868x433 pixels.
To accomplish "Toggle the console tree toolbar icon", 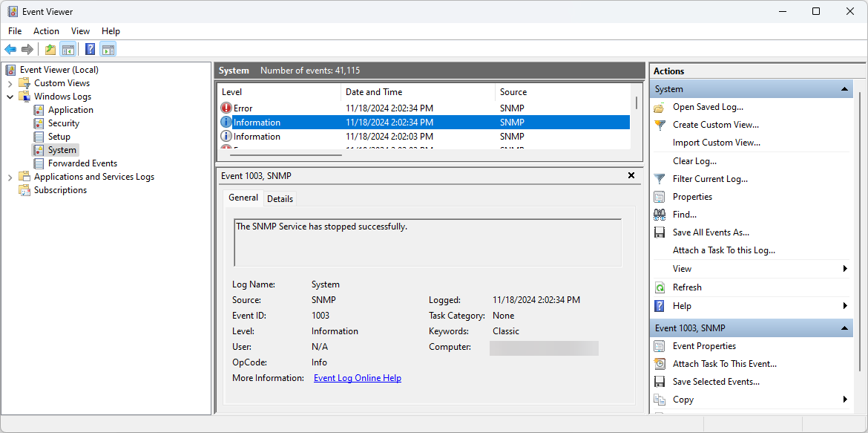I will pos(68,49).
